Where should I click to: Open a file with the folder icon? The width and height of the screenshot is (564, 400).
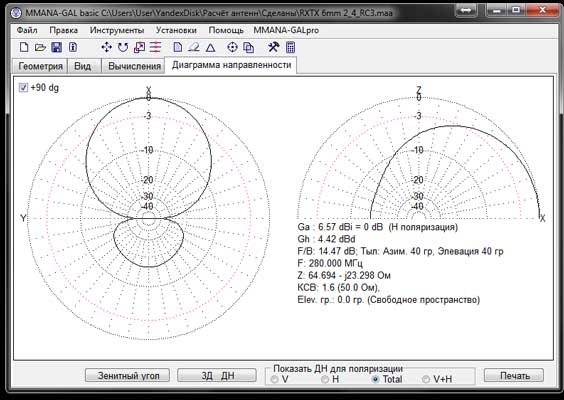coord(40,47)
